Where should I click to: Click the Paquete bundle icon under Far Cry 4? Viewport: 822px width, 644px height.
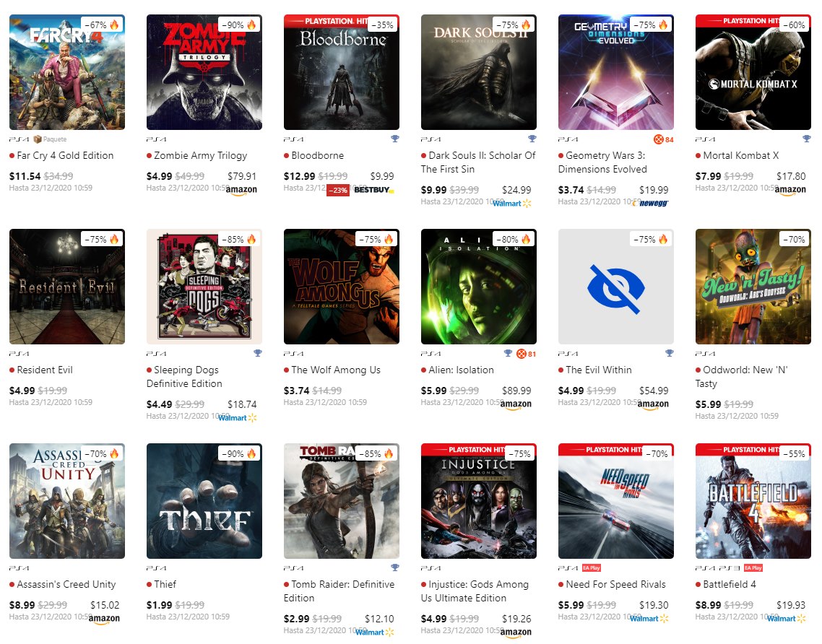38,139
